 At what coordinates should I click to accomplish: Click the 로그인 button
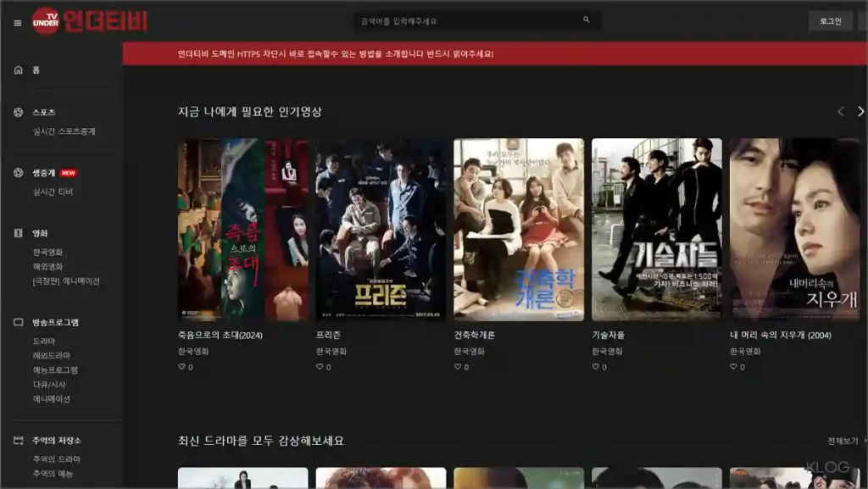831,21
